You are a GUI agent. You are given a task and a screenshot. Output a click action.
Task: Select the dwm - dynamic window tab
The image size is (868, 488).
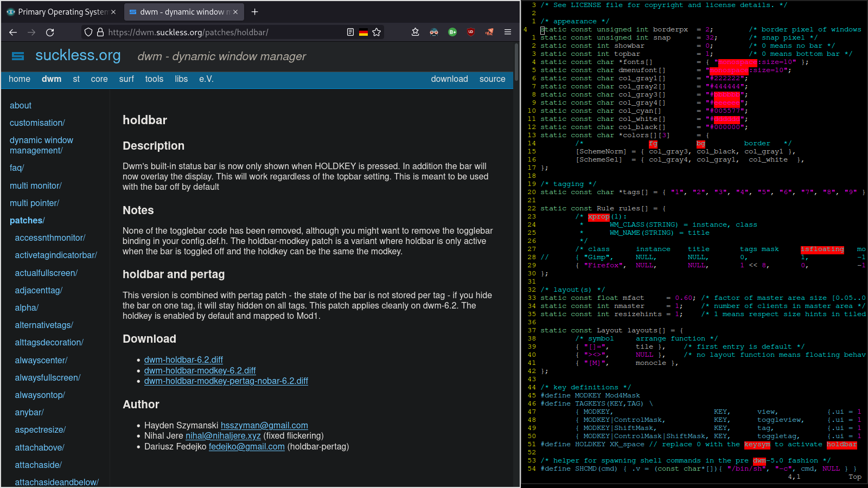click(184, 12)
